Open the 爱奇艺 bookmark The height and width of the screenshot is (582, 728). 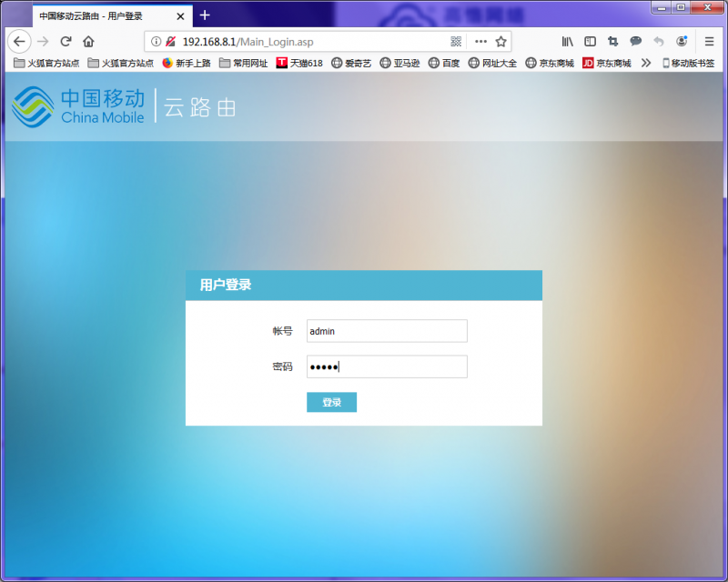351,63
